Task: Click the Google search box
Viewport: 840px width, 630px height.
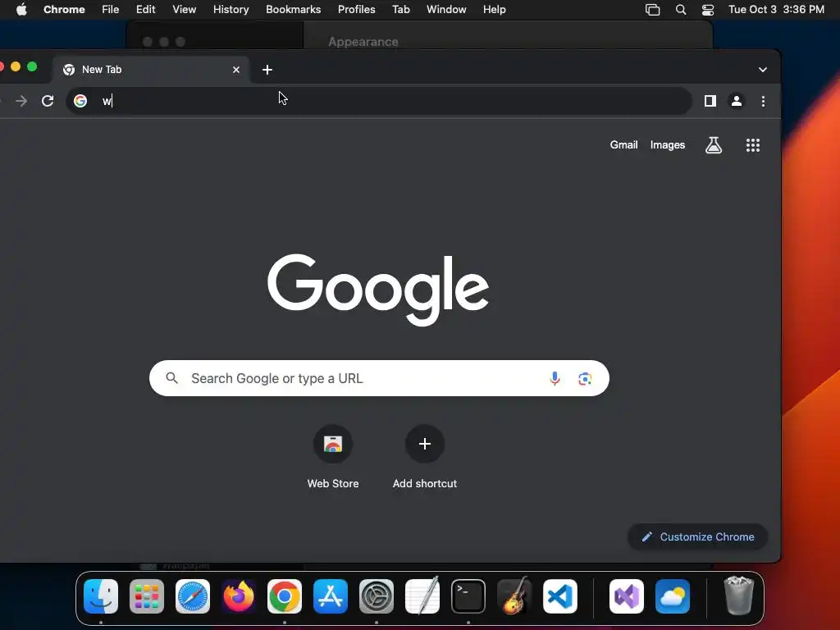Action: click(x=379, y=378)
